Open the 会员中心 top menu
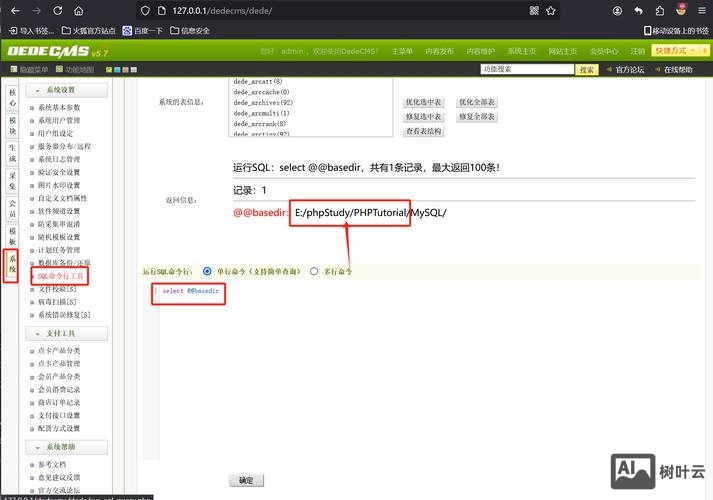Screen dimensions: 713x500 click(x=604, y=51)
